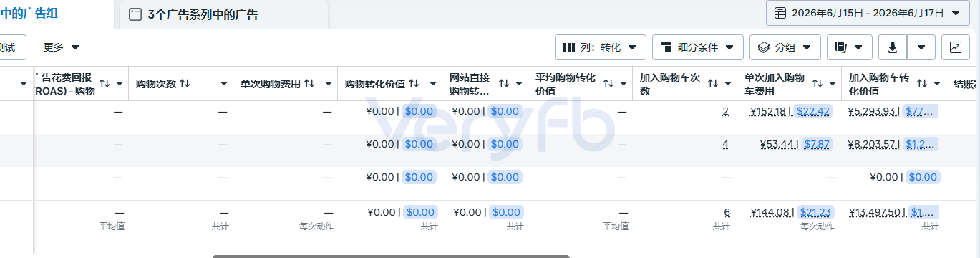Click total add-to-cart count 6
980x258 pixels.
(727, 212)
